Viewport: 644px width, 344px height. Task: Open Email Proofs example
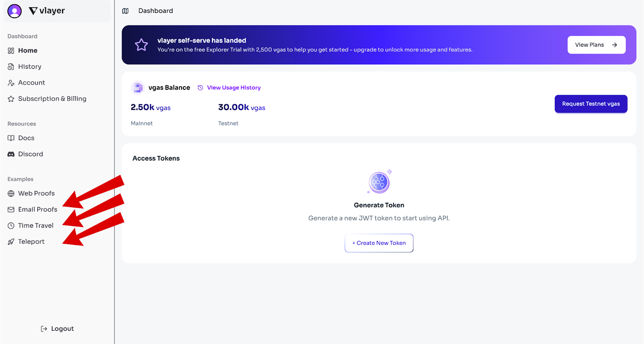pos(37,210)
